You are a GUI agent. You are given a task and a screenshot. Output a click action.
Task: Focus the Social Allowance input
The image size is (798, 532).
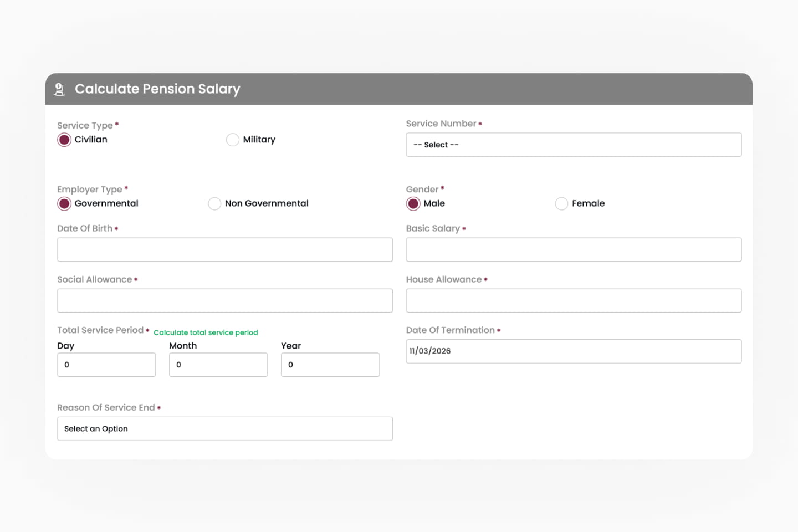click(225, 301)
